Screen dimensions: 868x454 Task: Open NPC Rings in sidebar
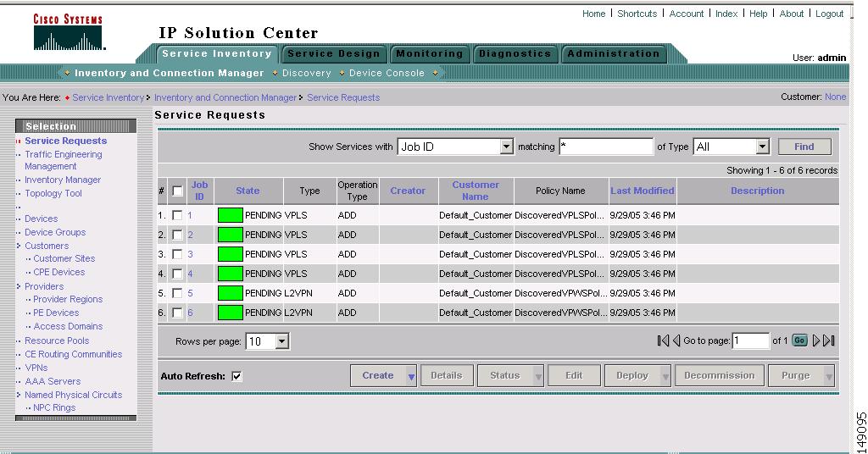coord(54,407)
